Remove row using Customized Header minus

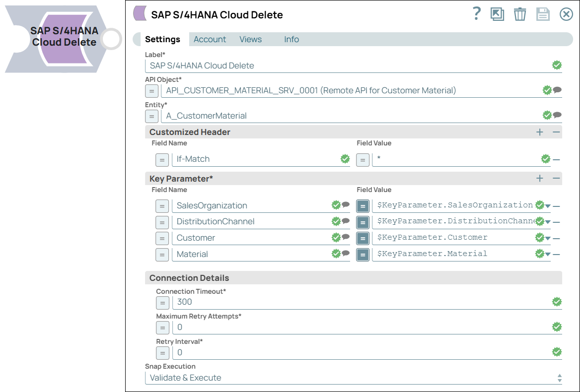[x=556, y=132]
